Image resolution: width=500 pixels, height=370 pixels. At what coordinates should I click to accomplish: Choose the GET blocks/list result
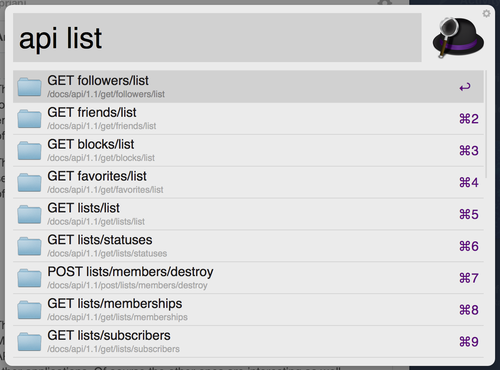click(x=248, y=150)
